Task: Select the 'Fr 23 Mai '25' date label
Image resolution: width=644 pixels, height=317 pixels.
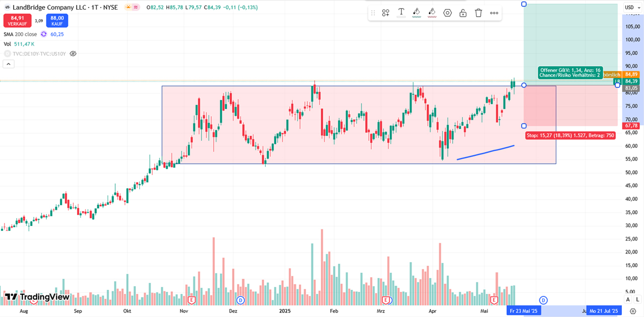Action: coord(524,310)
